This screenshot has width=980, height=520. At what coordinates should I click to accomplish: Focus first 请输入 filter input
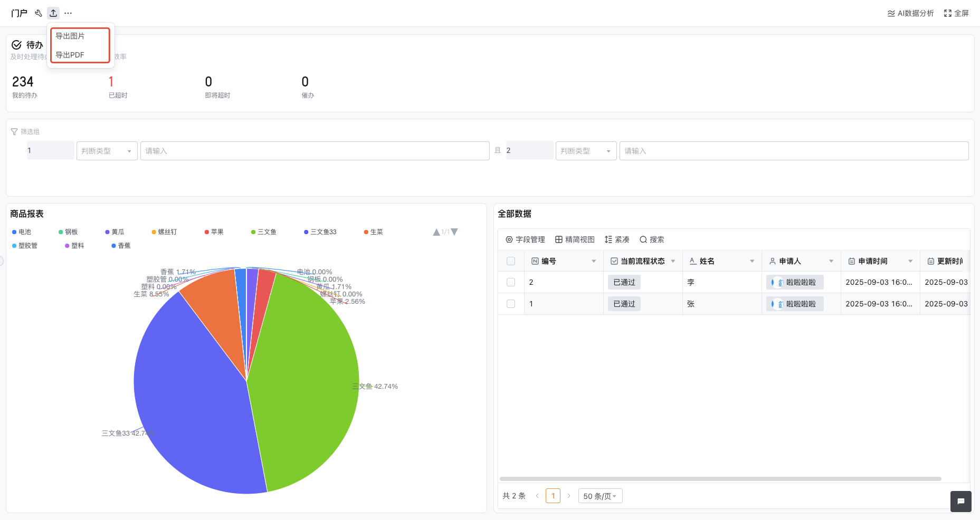coord(315,151)
